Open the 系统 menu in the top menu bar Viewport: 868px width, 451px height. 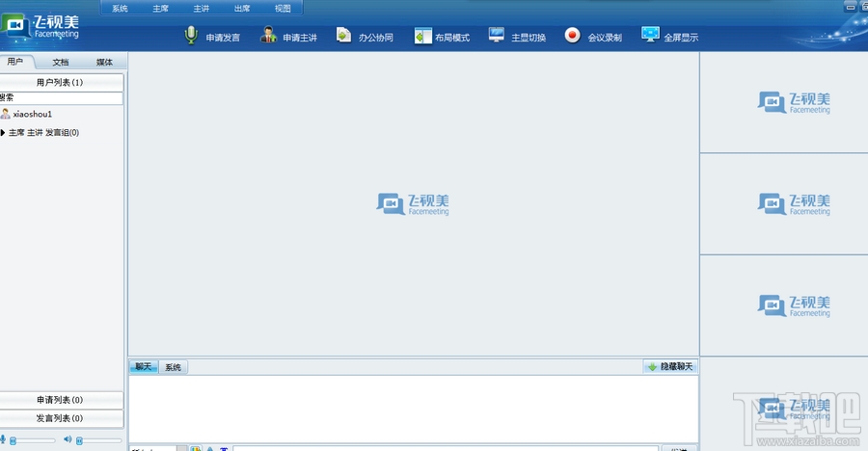point(120,9)
